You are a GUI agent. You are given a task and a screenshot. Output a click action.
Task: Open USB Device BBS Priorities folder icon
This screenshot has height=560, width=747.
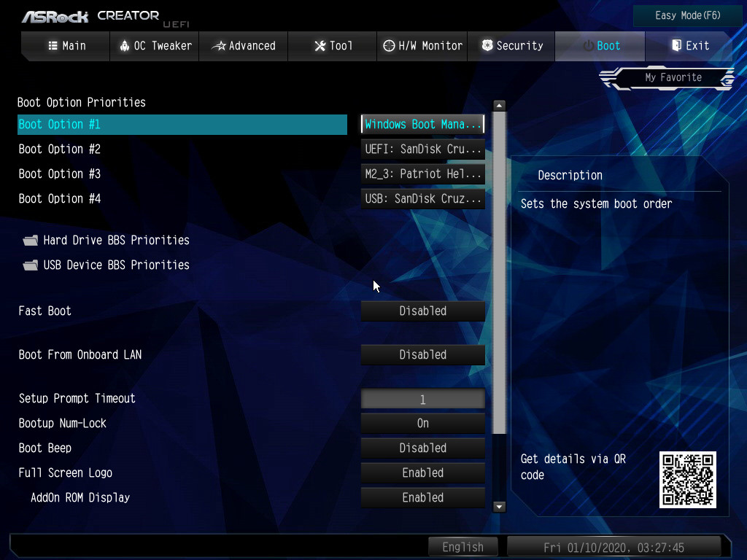[31, 265]
